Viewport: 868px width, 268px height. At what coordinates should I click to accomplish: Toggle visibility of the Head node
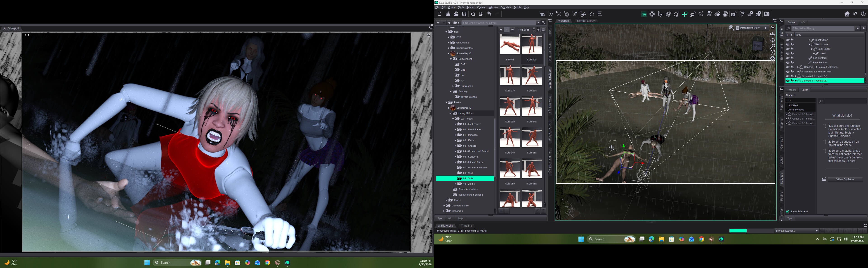point(788,53)
